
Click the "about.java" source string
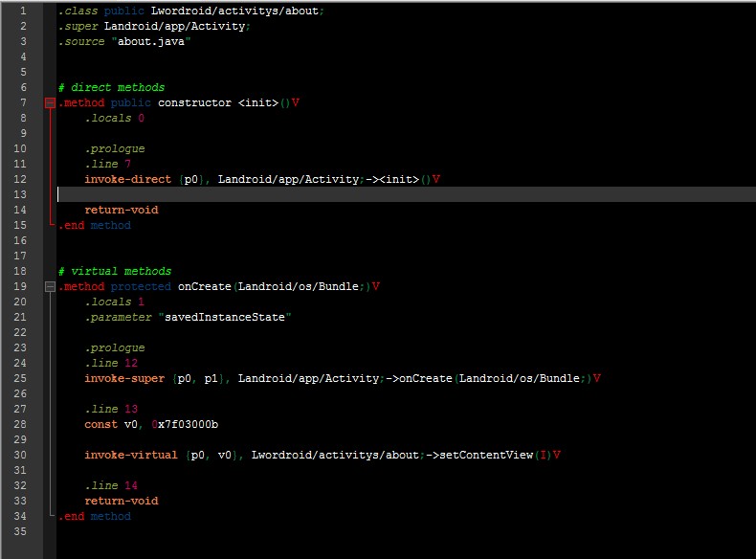(151, 41)
